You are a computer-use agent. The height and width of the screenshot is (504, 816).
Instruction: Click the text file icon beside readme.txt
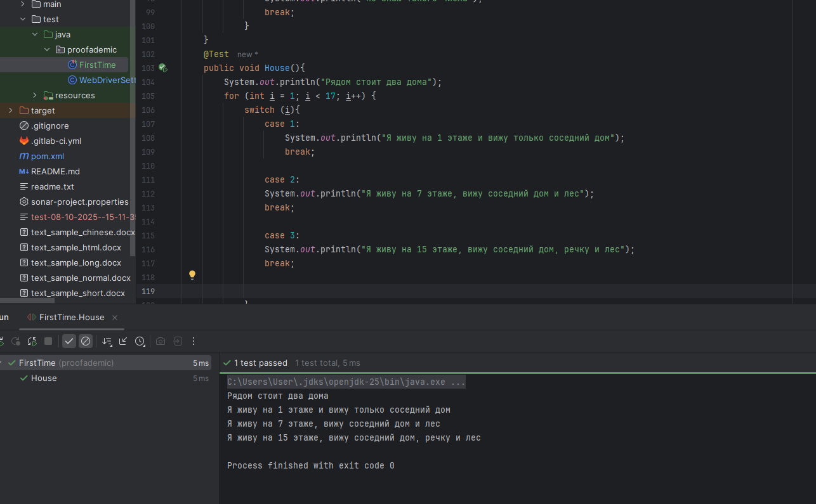[x=24, y=186]
